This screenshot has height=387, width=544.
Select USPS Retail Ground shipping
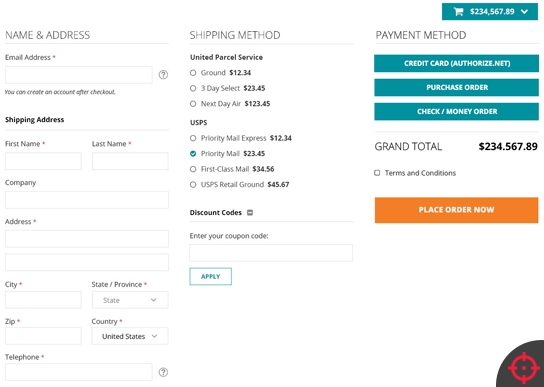pyautogui.click(x=193, y=185)
